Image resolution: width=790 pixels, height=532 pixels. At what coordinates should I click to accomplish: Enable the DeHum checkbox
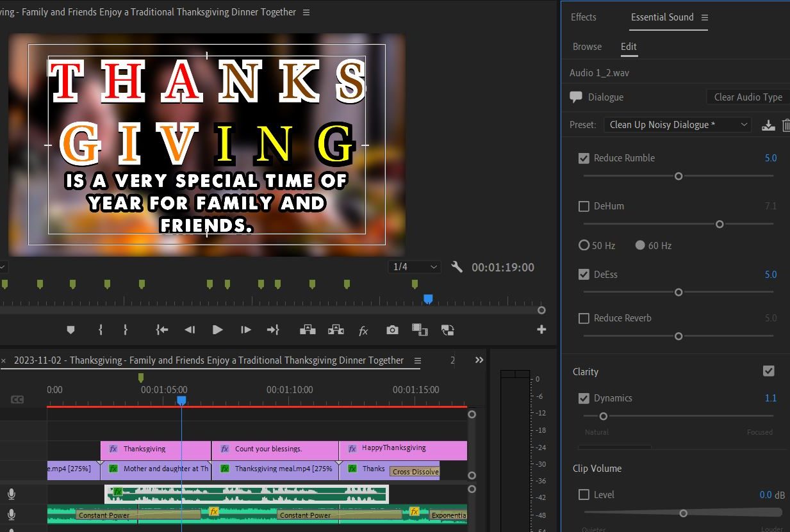[584, 206]
